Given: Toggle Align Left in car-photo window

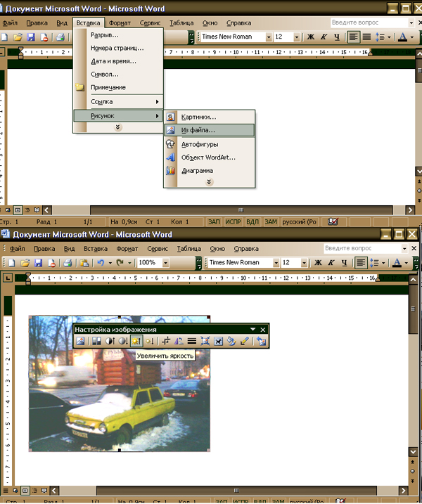Looking at the screenshot, I should click(x=361, y=263).
